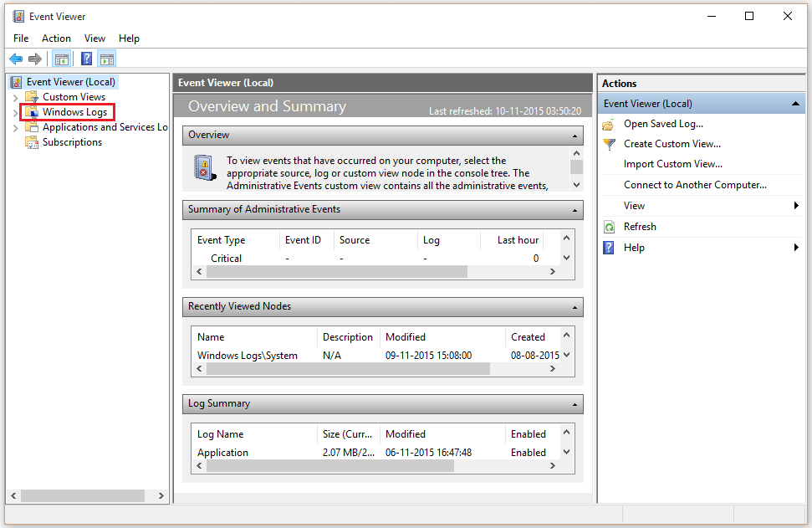Expand the Custom Views tree node
This screenshot has width=812, height=528.
pos(16,97)
